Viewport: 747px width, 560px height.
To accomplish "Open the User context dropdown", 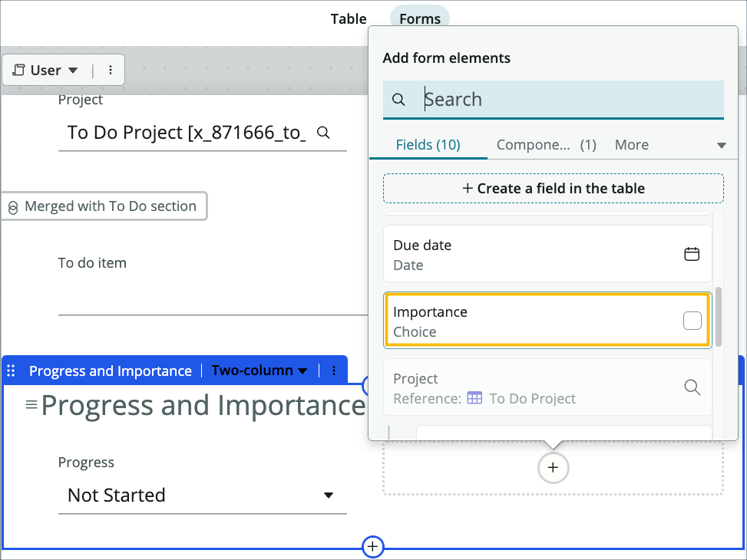I will 45,70.
